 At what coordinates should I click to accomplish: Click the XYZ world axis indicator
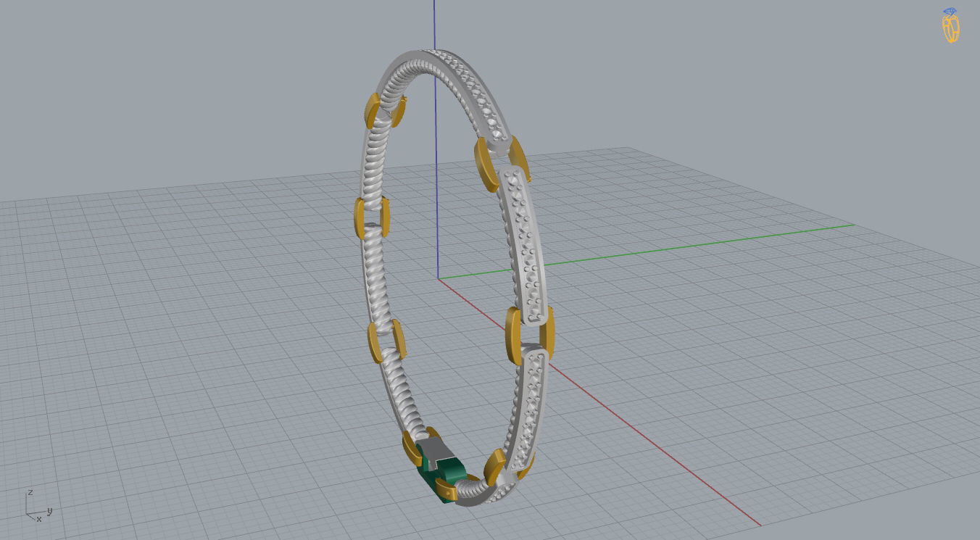[38, 507]
